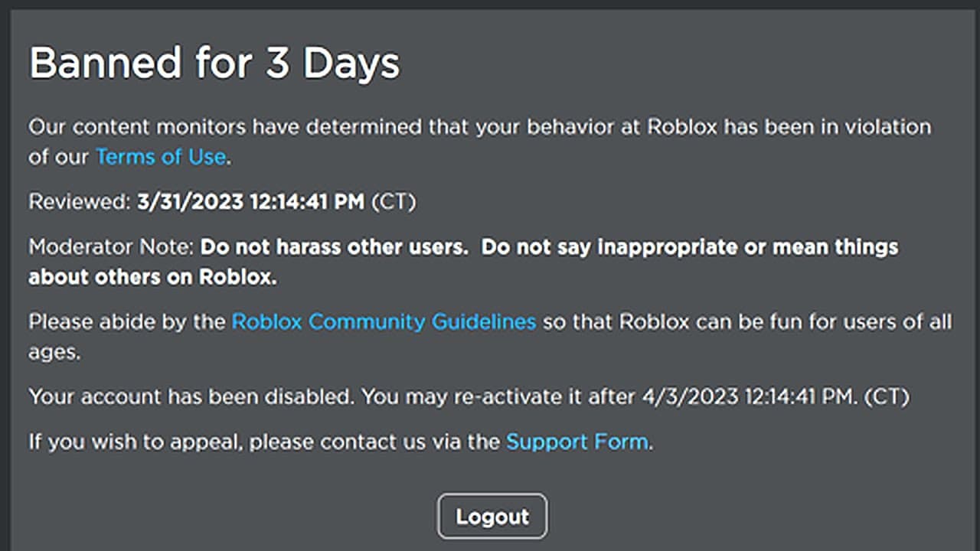Image resolution: width=980 pixels, height=551 pixels.
Task: Click the '(CT)' after the re-activation time
Action: coord(887,398)
